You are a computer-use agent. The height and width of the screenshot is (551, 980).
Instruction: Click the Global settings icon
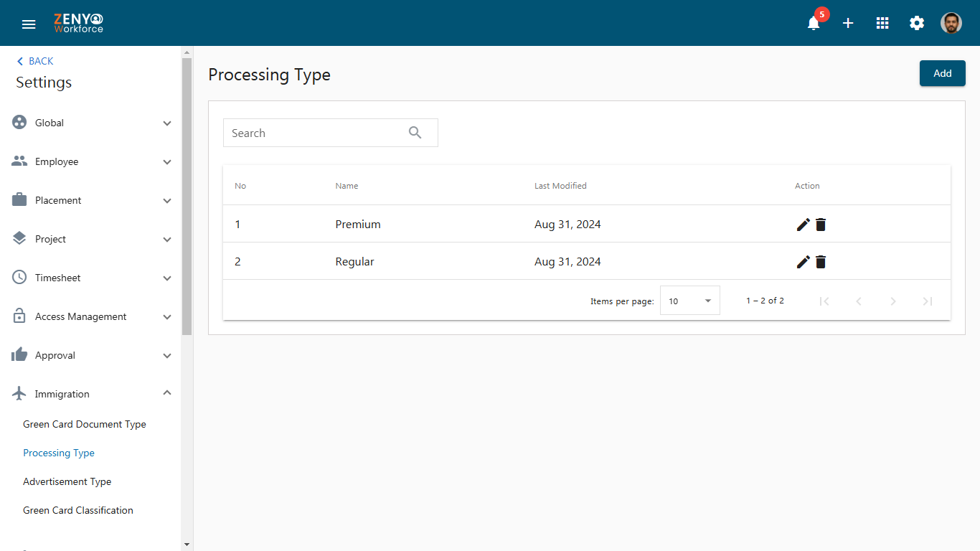coord(19,123)
